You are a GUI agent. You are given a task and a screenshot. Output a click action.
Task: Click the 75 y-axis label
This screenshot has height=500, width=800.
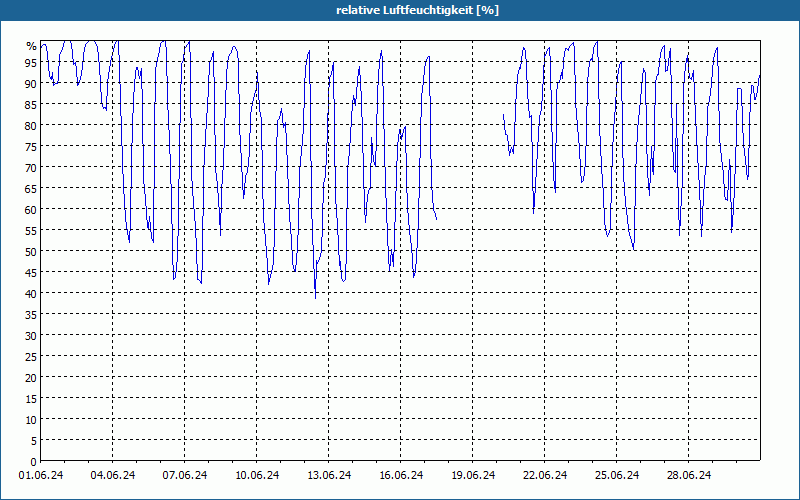(31, 146)
